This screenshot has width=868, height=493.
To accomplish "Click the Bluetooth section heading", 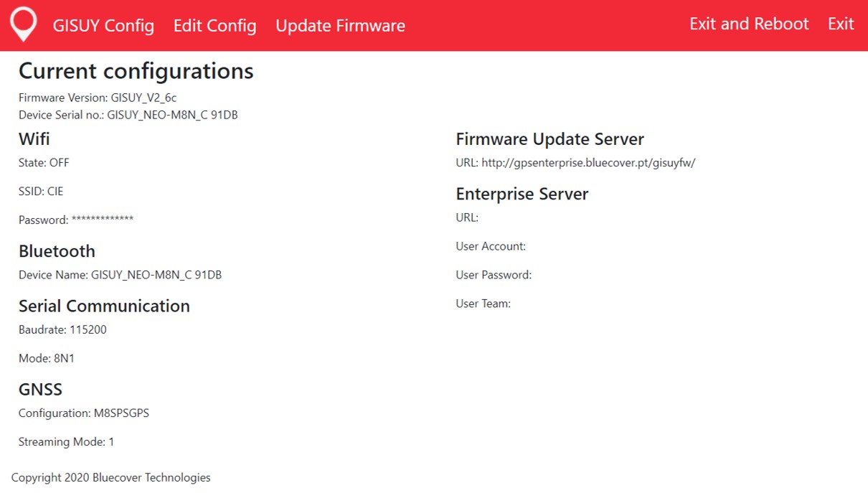I will (57, 251).
